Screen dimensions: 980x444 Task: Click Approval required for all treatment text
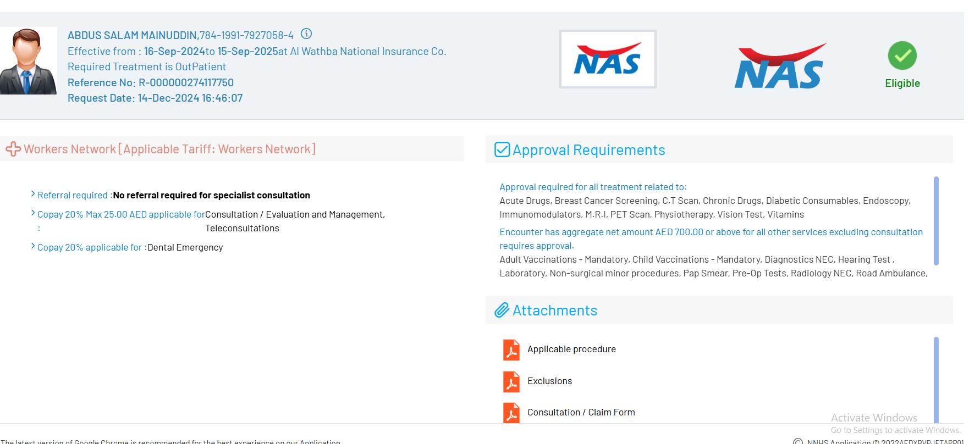[x=593, y=187]
